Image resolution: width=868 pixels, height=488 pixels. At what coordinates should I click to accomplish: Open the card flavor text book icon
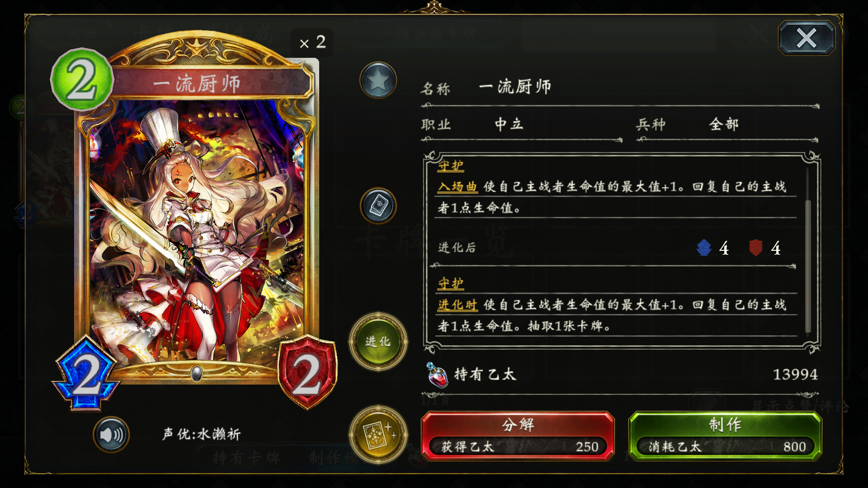coord(378,206)
